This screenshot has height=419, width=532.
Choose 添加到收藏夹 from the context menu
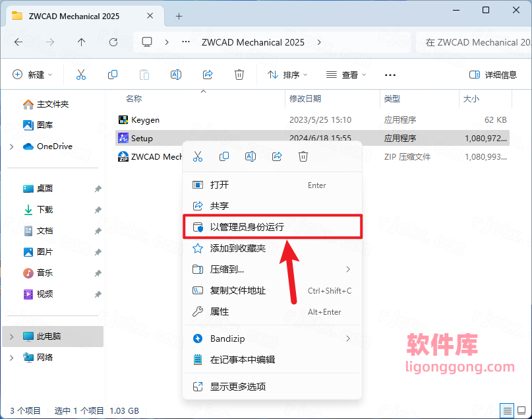point(272,248)
